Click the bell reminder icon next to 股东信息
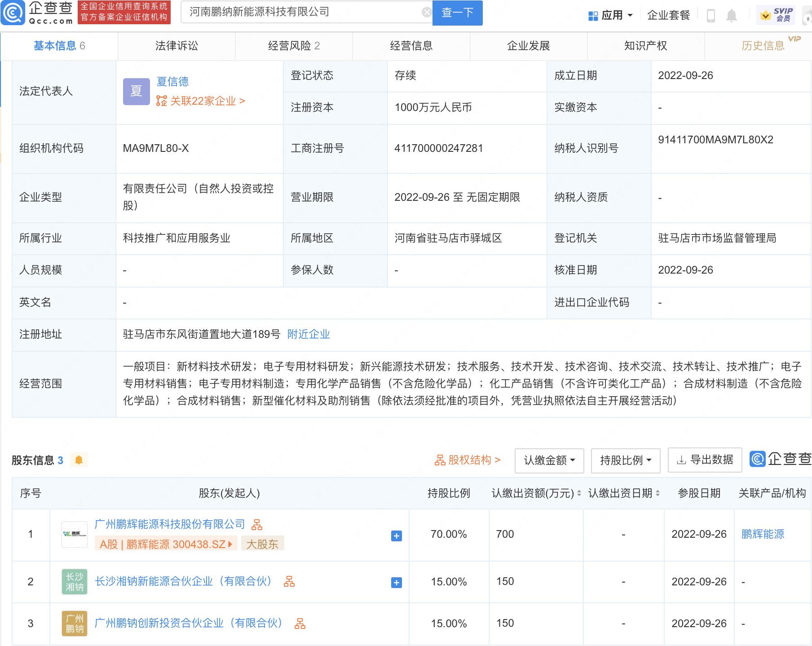 [79, 460]
